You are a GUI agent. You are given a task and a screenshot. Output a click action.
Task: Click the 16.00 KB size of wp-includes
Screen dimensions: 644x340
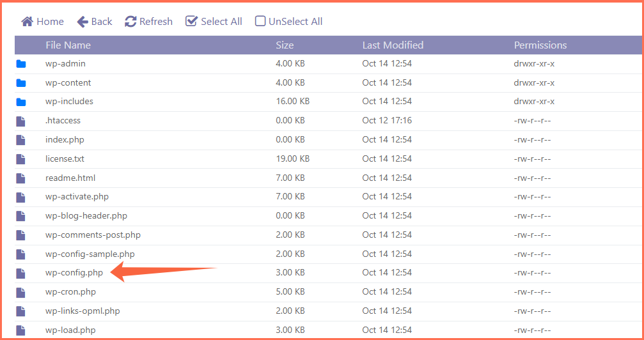pos(293,102)
